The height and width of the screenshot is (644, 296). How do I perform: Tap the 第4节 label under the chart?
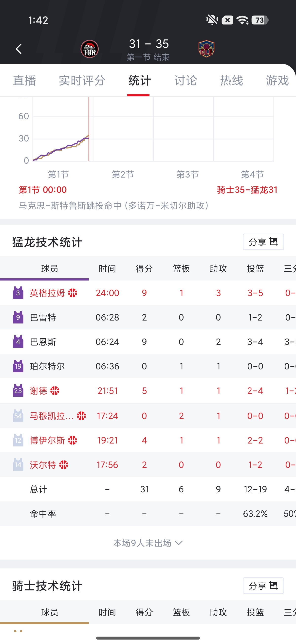pyautogui.click(x=252, y=174)
